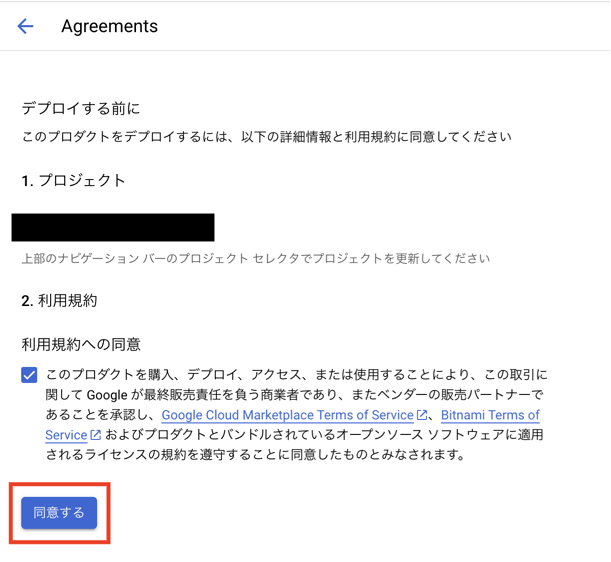611x562 pixels.
Task: Click the 2. 利用規約 heading
Action: [x=59, y=300]
